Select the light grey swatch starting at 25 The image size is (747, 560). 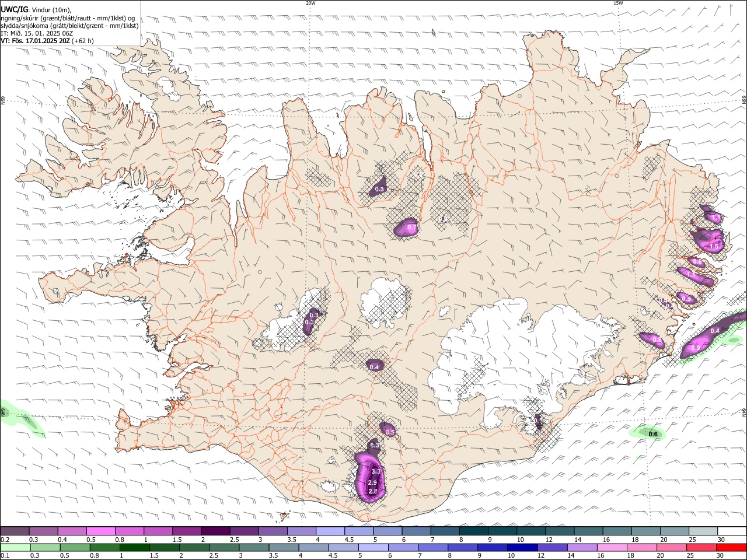703,531
